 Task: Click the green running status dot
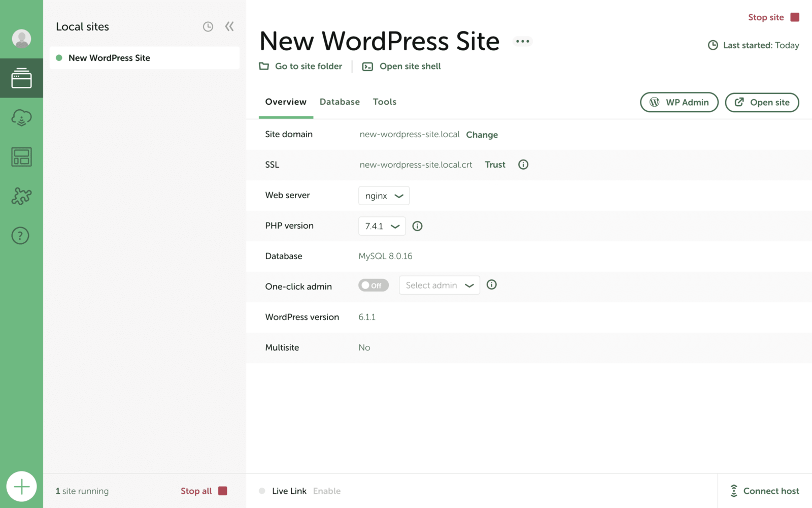(x=59, y=58)
